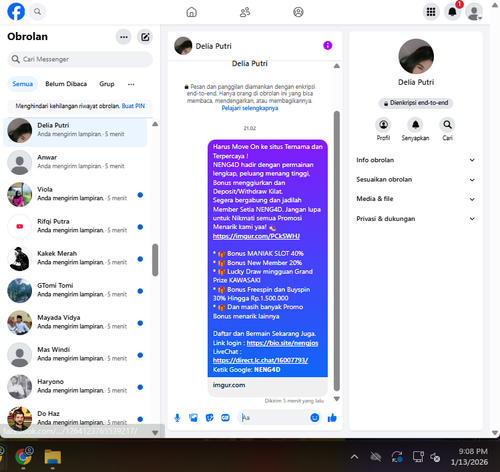Open Chrome from the taskbar
Viewport: 500px width, 472px height.
pyautogui.click(x=23, y=456)
